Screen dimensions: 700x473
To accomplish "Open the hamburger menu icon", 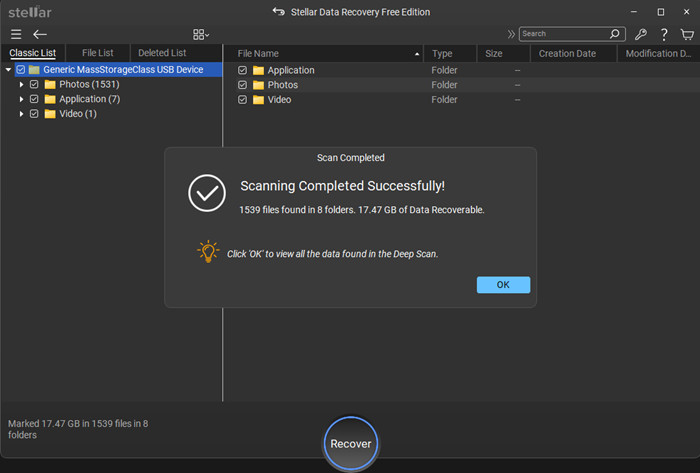I will pos(16,34).
